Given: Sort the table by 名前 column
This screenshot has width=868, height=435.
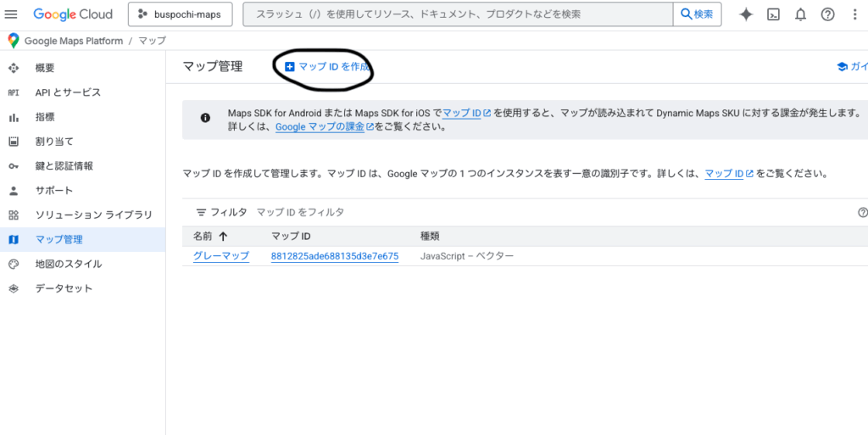Looking at the screenshot, I should [210, 237].
